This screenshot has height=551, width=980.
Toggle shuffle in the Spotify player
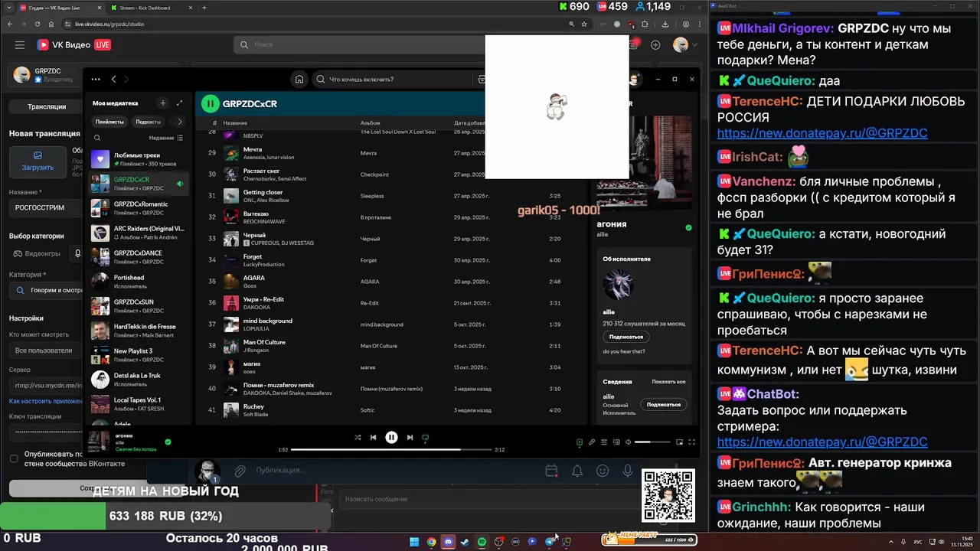pos(358,438)
